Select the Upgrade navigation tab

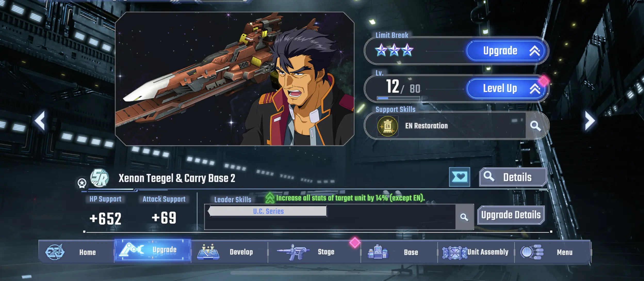coord(153,250)
